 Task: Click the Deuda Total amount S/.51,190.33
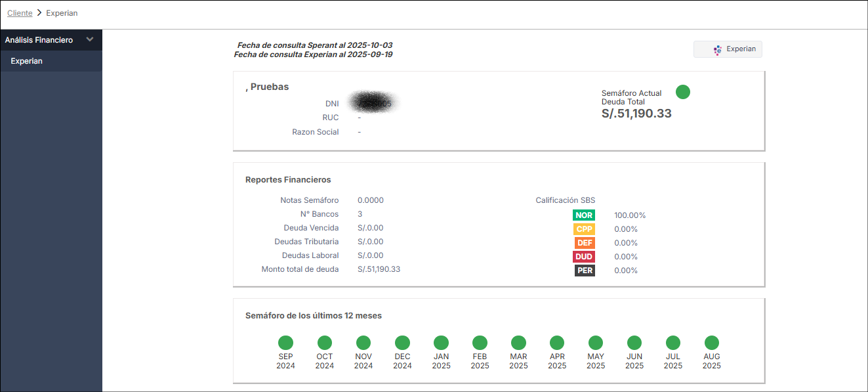tap(636, 114)
